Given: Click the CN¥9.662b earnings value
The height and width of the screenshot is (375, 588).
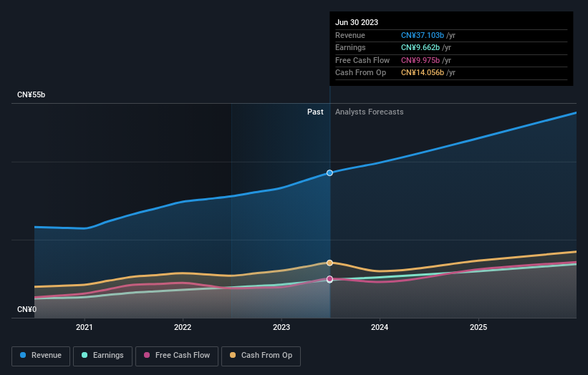Looking at the screenshot, I should coord(420,47).
